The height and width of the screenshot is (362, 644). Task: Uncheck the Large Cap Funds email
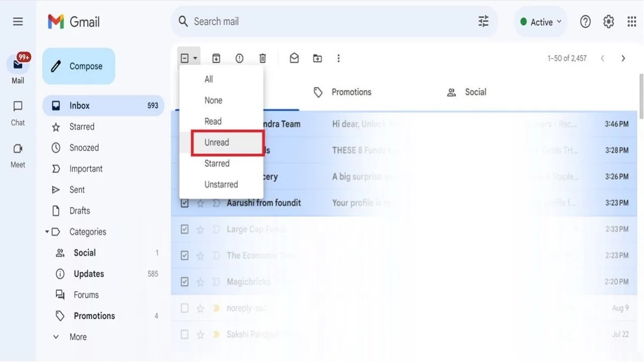(x=185, y=230)
